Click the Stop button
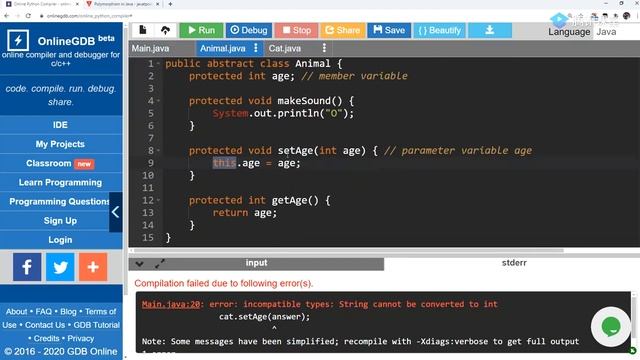 click(297, 30)
